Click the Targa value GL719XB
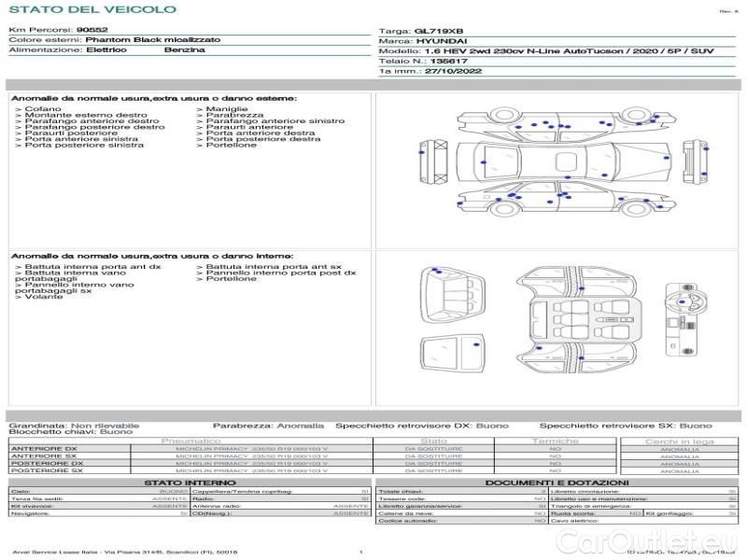 tap(439, 31)
